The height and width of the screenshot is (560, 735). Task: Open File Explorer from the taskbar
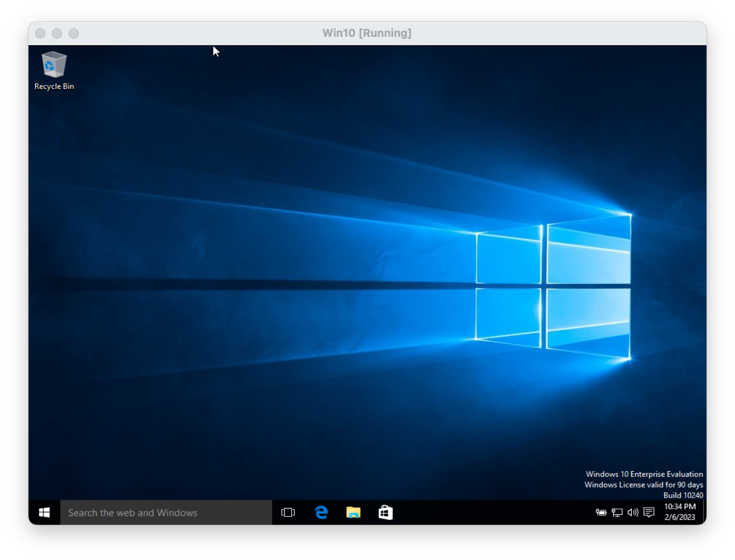pyautogui.click(x=353, y=512)
